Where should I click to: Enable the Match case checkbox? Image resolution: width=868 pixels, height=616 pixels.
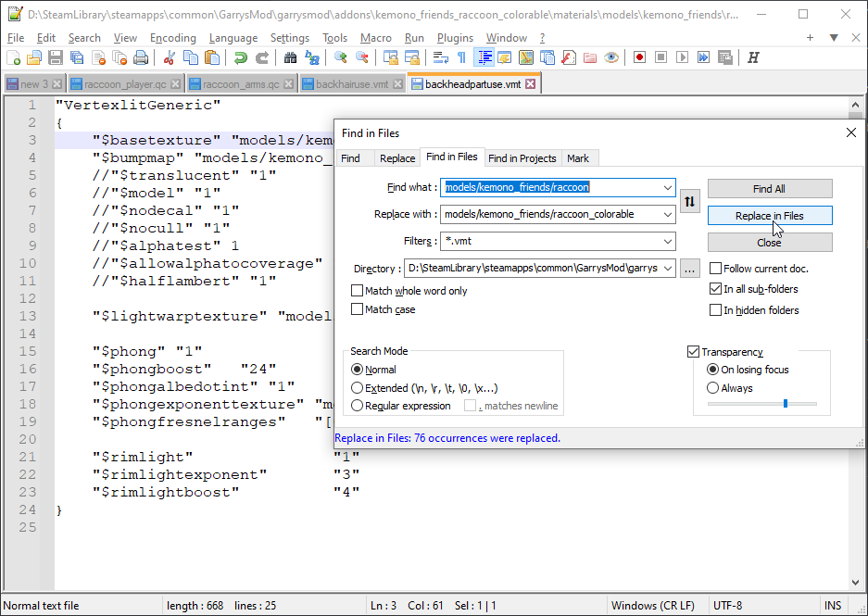384,309
